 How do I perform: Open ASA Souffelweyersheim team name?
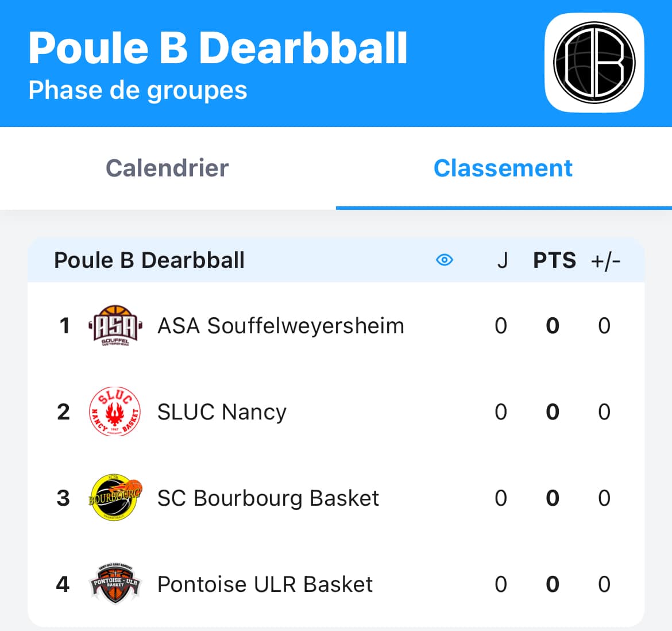pos(280,326)
